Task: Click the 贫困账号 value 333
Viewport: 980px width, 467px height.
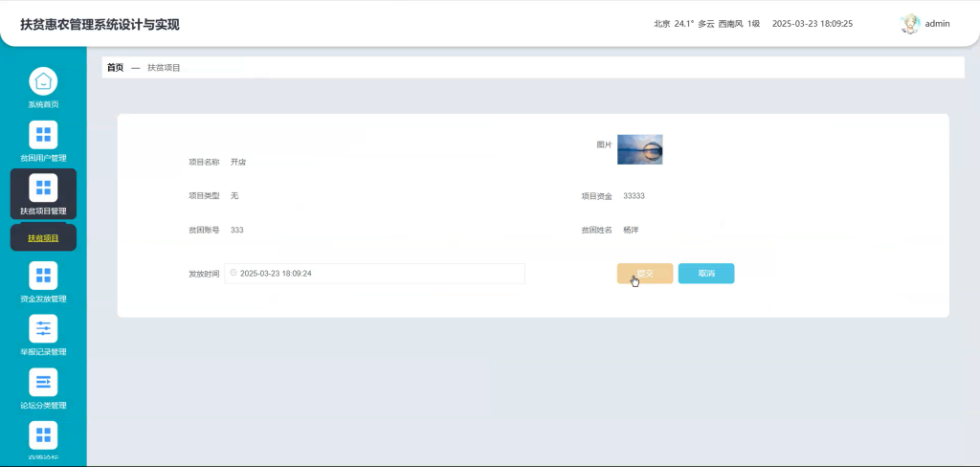Action: coord(237,230)
